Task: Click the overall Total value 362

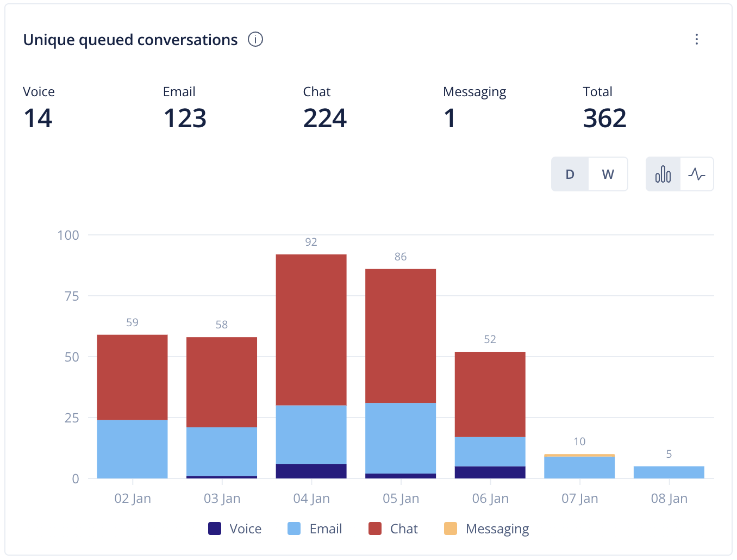Action: pos(605,118)
